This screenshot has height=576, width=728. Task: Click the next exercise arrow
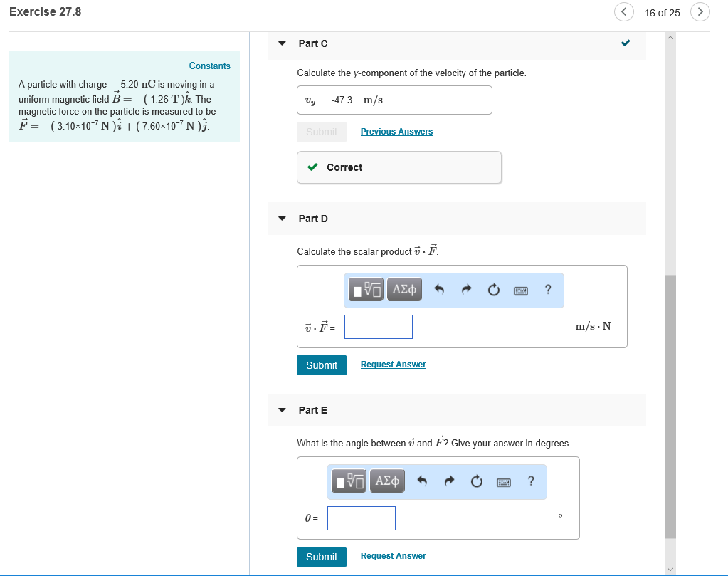click(x=700, y=12)
